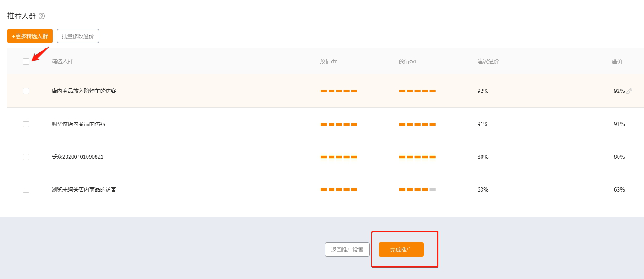Screen dimensions: 644x279
Task: Click the orange 完成推广 button
Action: [401, 249]
